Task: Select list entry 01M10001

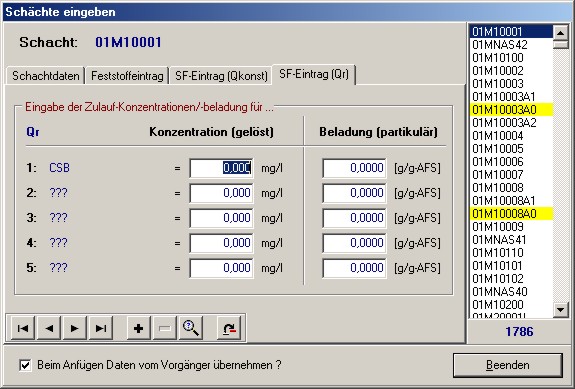Action: pyautogui.click(x=511, y=32)
